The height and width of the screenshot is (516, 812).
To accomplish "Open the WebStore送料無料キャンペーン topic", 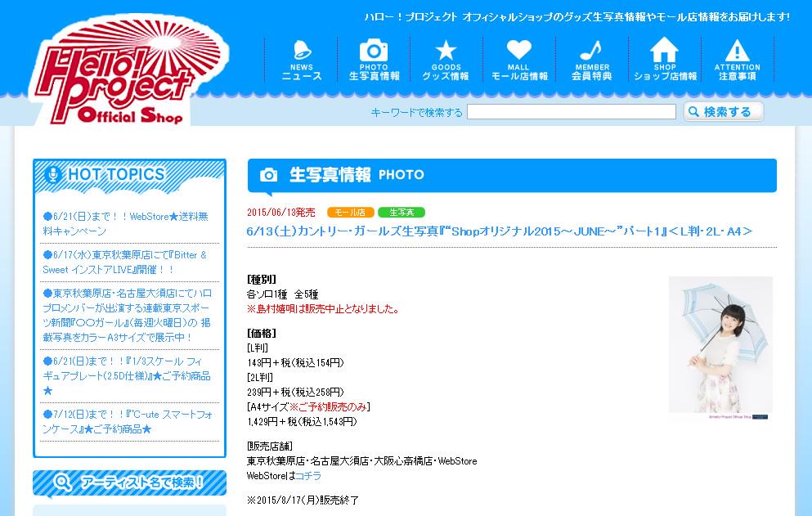I will [x=125, y=223].
